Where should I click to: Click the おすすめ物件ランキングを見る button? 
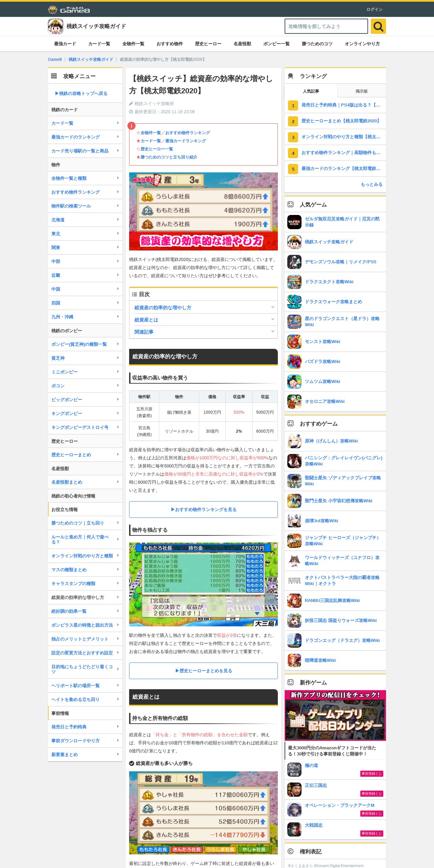(x=203, y=509)
